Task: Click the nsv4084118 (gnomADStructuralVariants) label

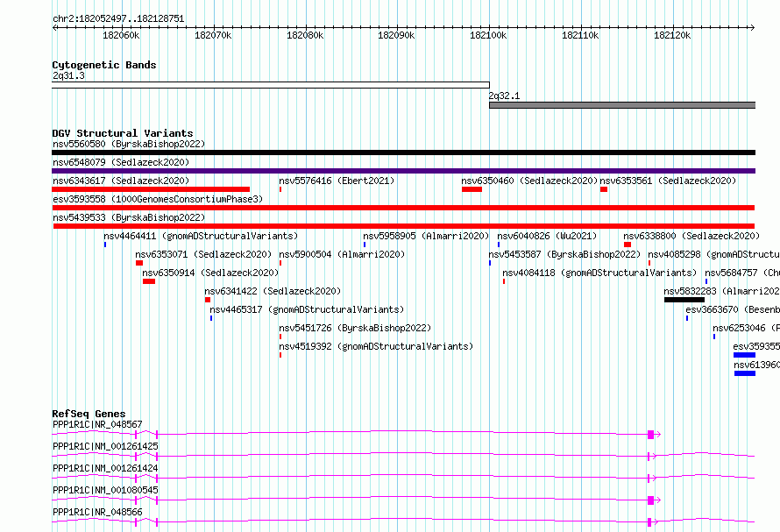Action: click(x=600, y=273)
